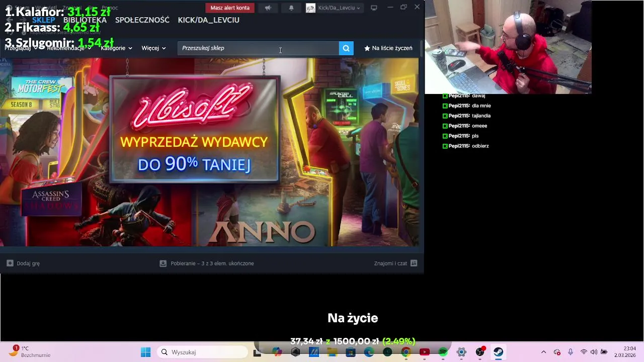Open the Windows Start menu
644x362 pixels.
pyautogui.click(x=146, y=352)
